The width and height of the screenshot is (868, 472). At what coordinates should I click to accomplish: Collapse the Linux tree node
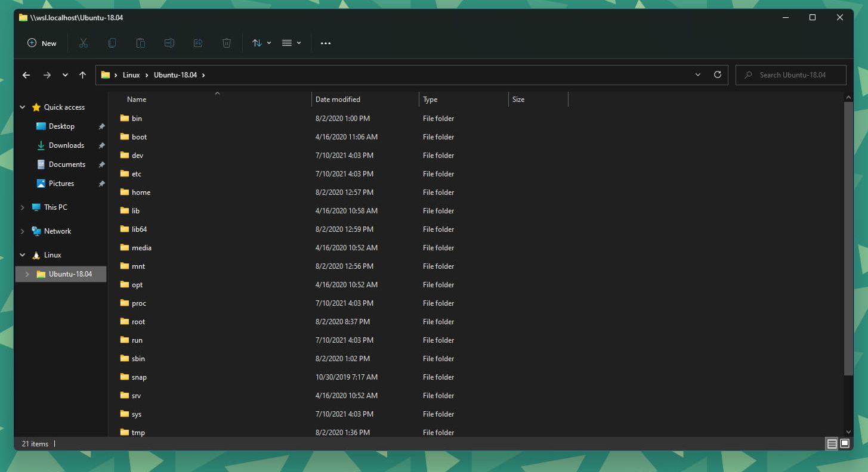[x=23, y=255]
